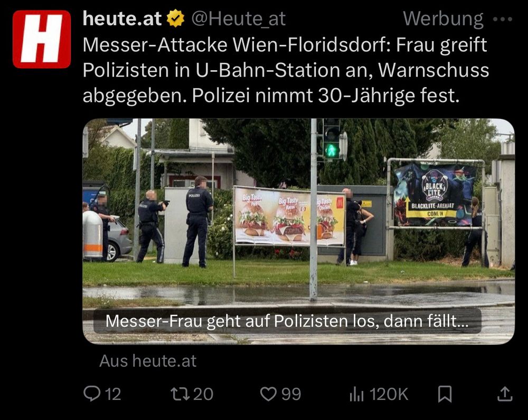View post analytics bar chart icon
The width and height of the screenshot is (528, 420).
click(356, 394)
